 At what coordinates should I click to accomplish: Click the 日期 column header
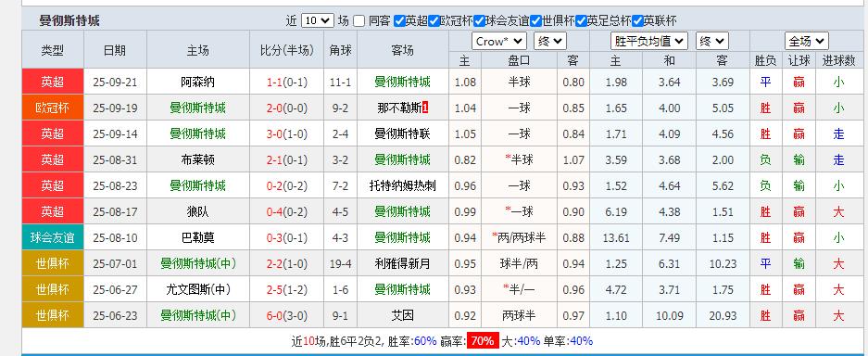click(x=115, y=50)
